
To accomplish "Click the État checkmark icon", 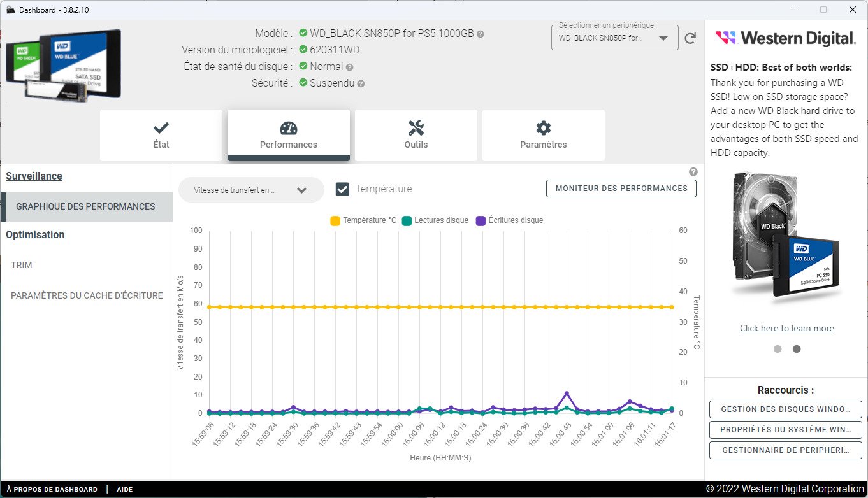I will 161,128.
